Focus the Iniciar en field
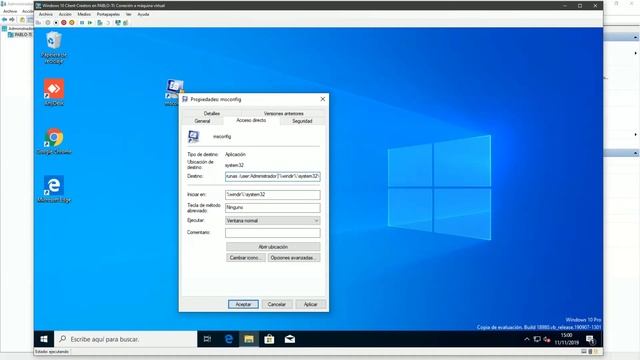This screenshot has height=360, width=640. (x=273, y=195)
